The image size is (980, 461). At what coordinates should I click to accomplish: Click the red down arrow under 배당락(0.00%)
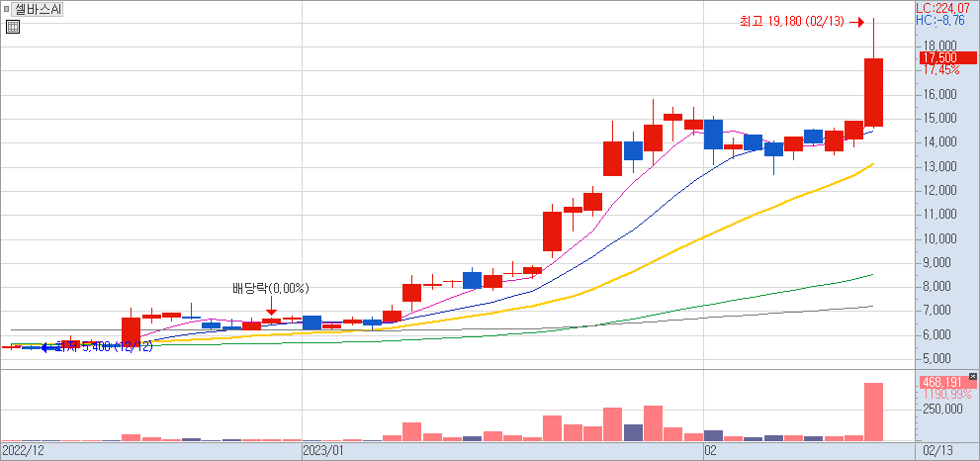pyautogui.click(x=271, y=309)
